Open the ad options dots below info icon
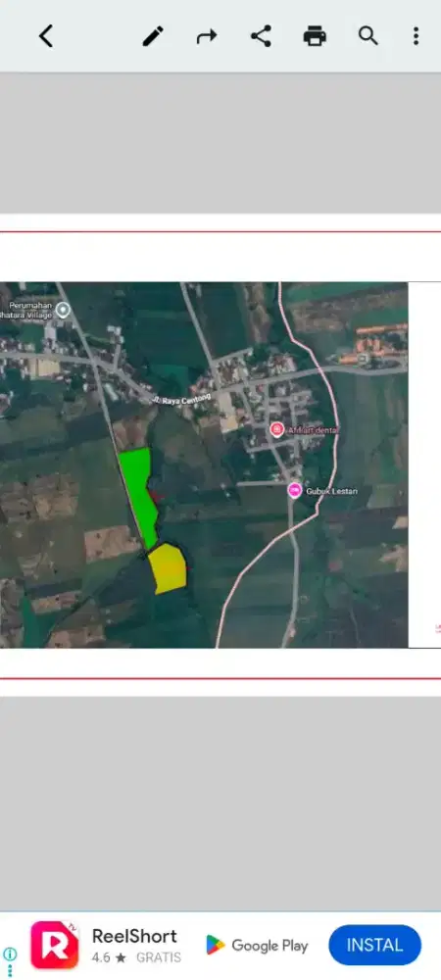 10,970
